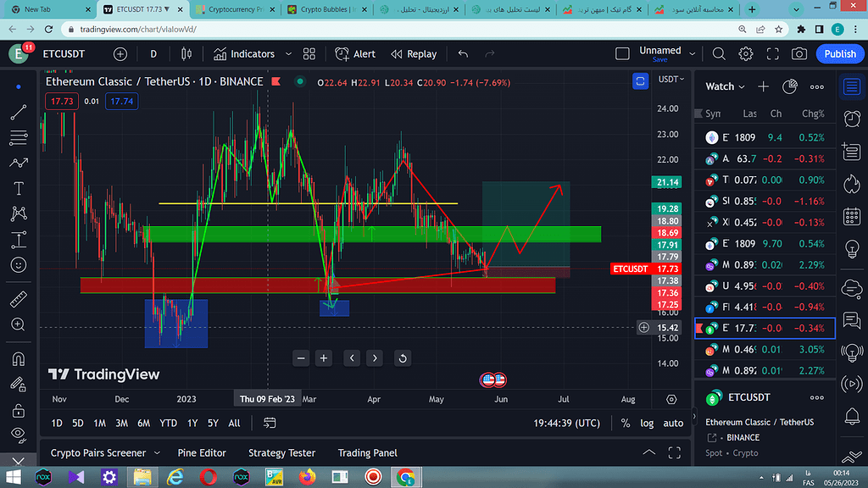
Task: Click the Alert clock icon
Action: [x=342, y=54]
